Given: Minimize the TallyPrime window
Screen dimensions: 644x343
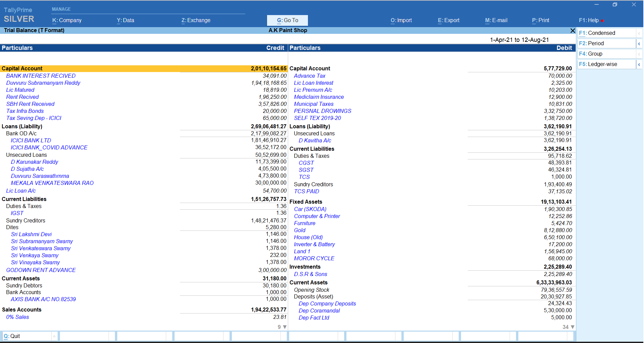Looking at the screenshot, I should point(596,5).
